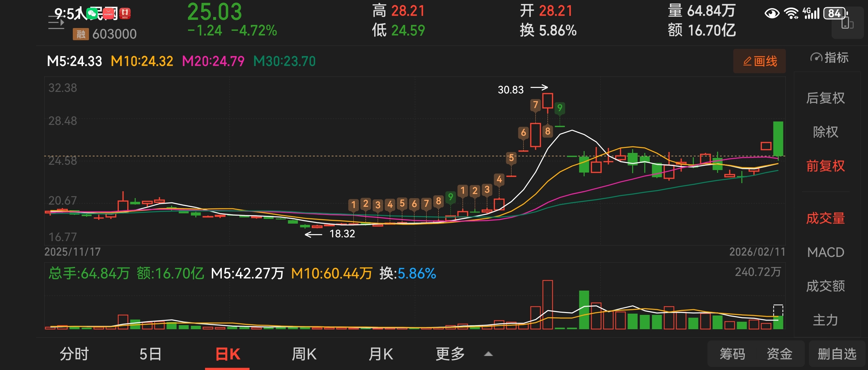Viewport: 868px width, 370px height.
Task: Tap the battery status indicator
Action: 835,13
